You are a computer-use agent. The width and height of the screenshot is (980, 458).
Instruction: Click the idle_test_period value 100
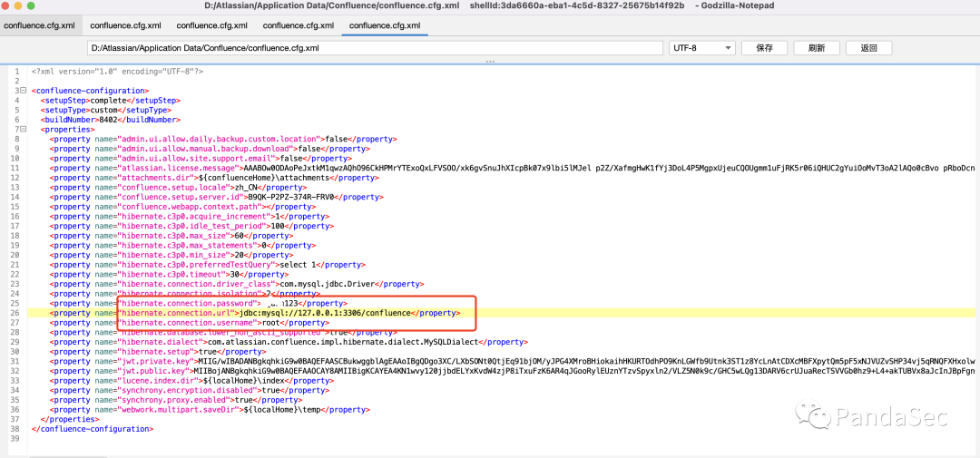pyautogui.click(x=276, y=226)
